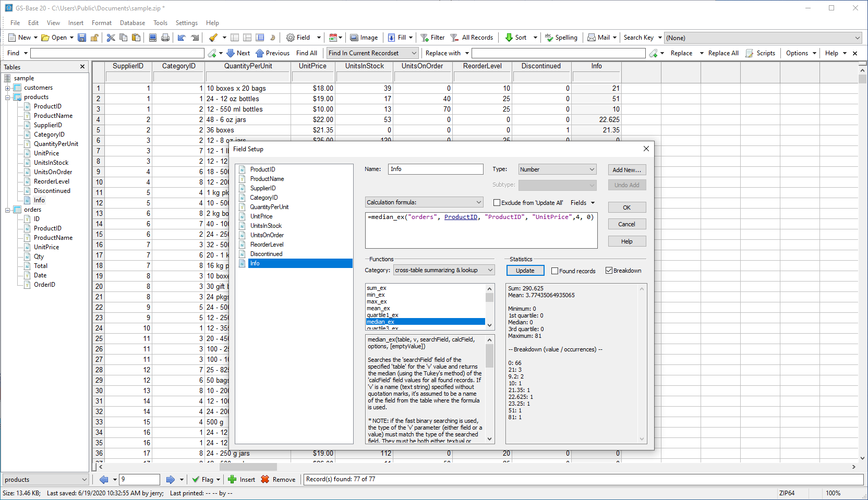The image size is (868, 500).
Task: Click the Add New... button
Action: click(627, 170)
